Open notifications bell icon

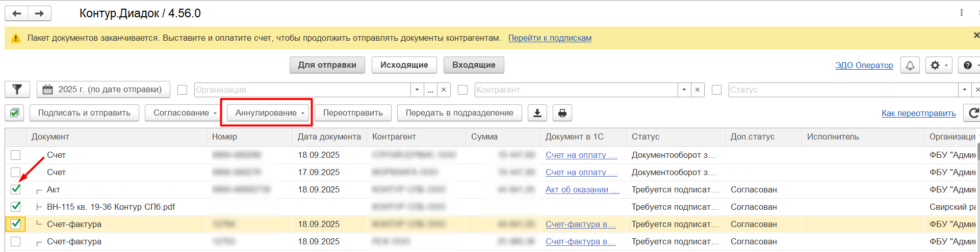tap(910, 65)
